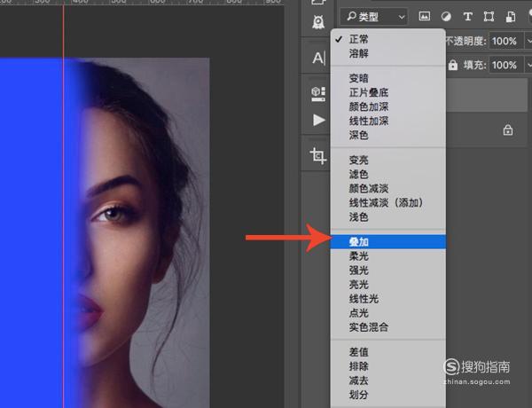
Task: Click the lock all icon beside 填充
Action: tap(452, 65)
